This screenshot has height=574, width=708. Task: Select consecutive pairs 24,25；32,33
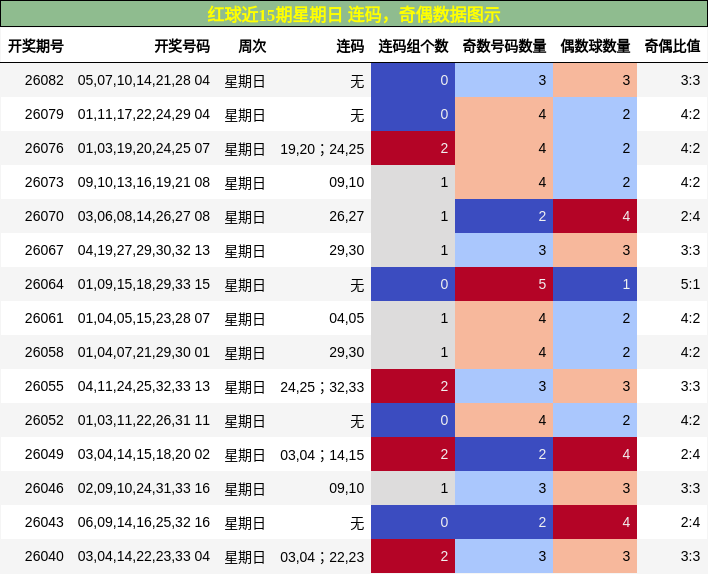click(x=322, y=387)
